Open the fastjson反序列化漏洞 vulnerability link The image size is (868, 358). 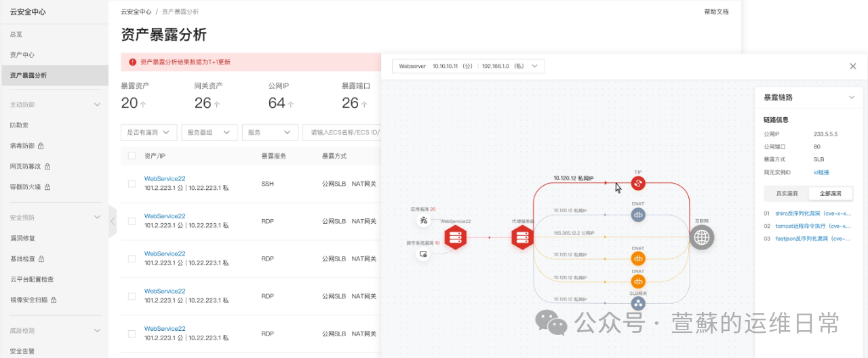812,239
